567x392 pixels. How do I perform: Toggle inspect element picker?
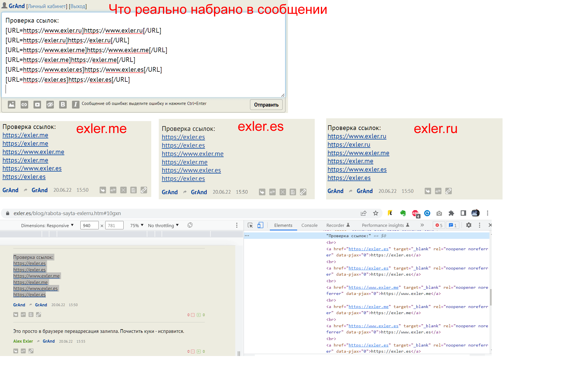[x=250, y=225]
